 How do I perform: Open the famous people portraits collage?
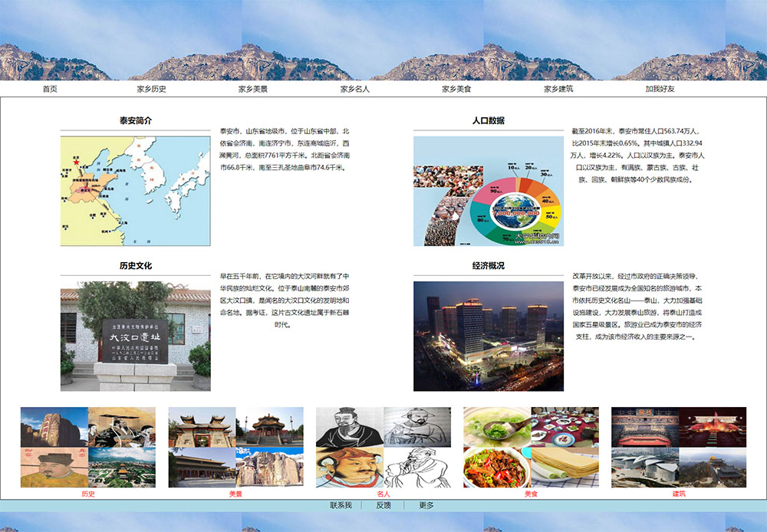(x=383, y=448)
